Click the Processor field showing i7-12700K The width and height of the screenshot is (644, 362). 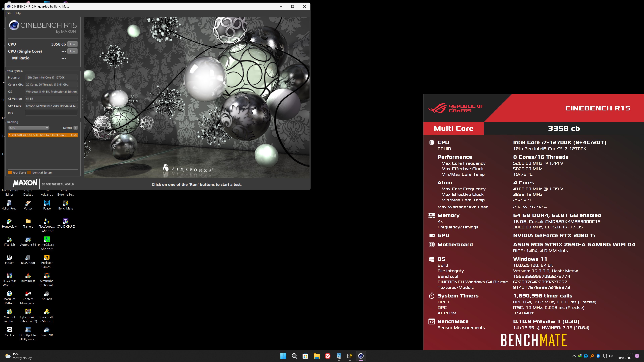click(51, 77)
